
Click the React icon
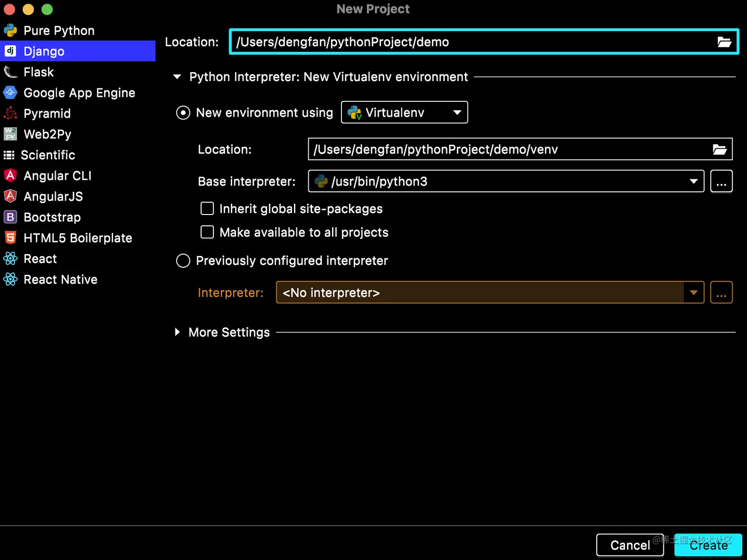pos(10,258)
